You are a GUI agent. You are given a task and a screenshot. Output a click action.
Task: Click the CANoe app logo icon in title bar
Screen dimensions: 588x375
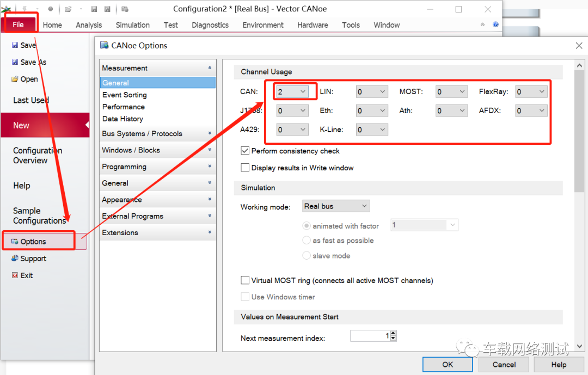6,9
